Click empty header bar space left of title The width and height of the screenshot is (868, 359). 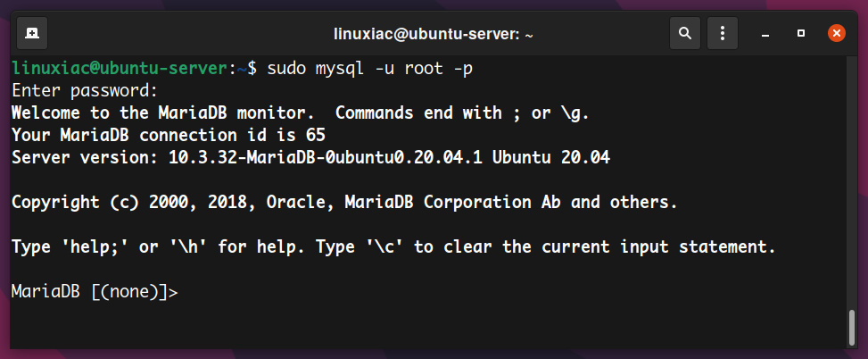tap(188, 34)
